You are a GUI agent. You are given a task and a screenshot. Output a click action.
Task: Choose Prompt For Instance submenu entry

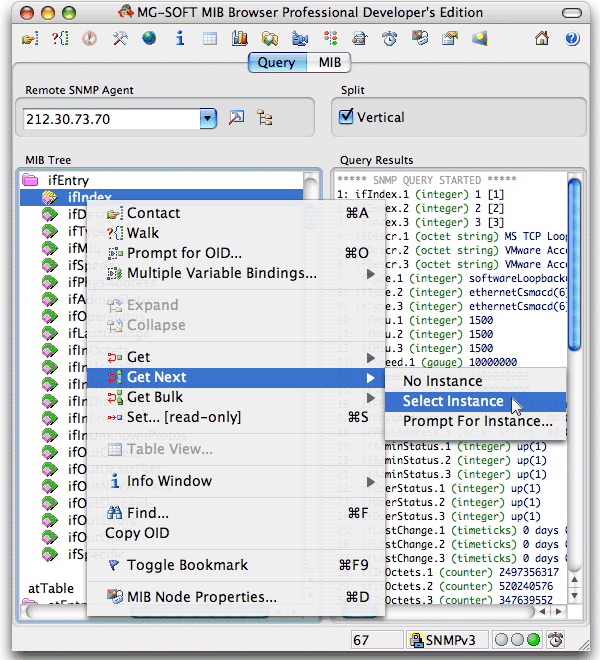point(475,421)
